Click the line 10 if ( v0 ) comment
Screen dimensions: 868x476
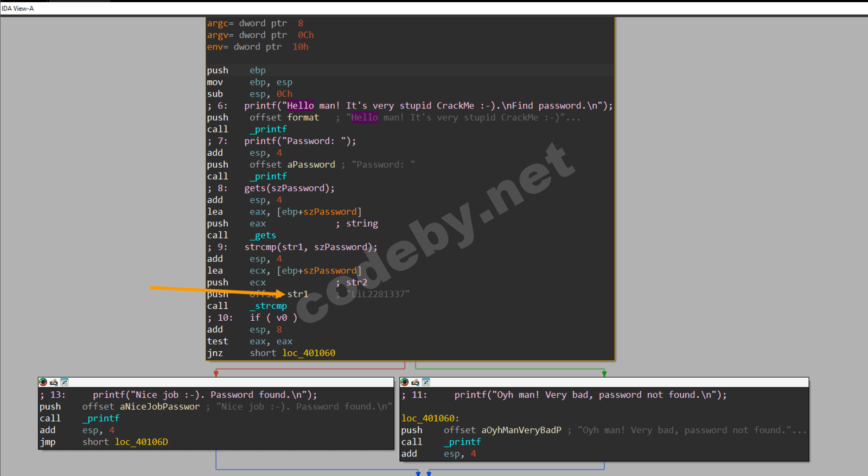coord(252,318)
